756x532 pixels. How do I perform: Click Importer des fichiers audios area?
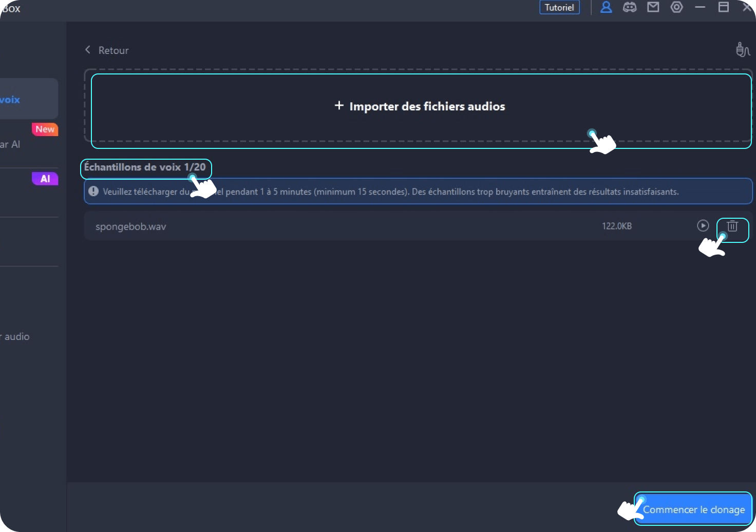point(420,106)
